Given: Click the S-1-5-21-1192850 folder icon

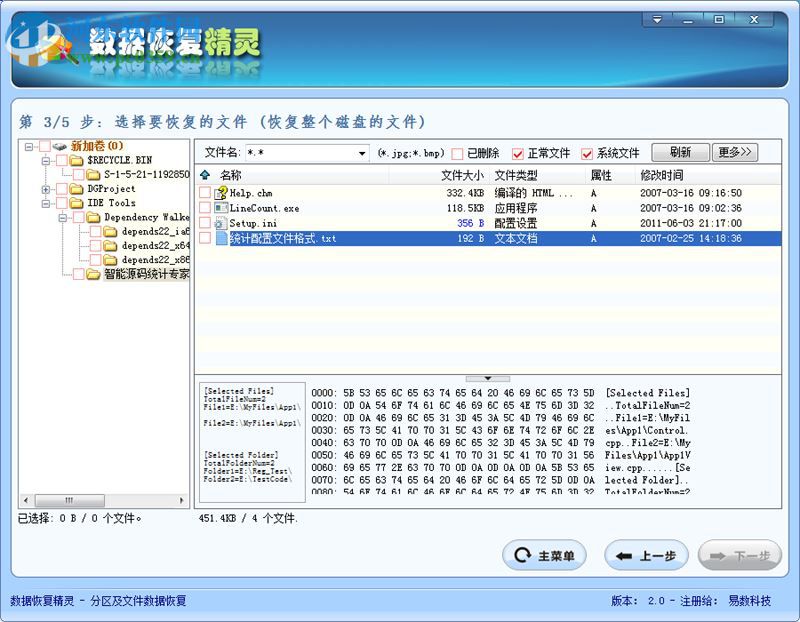Looking at the screenshot, I should coord(93,175).
